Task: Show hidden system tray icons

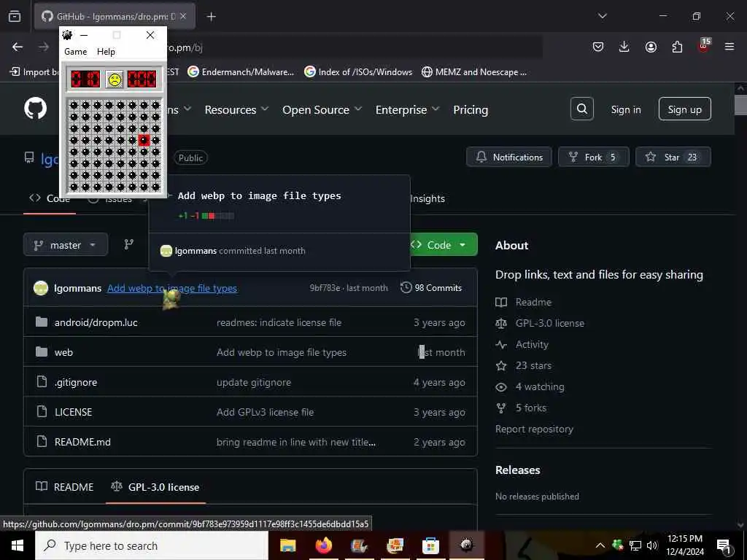Action: (x=600, y=545)
